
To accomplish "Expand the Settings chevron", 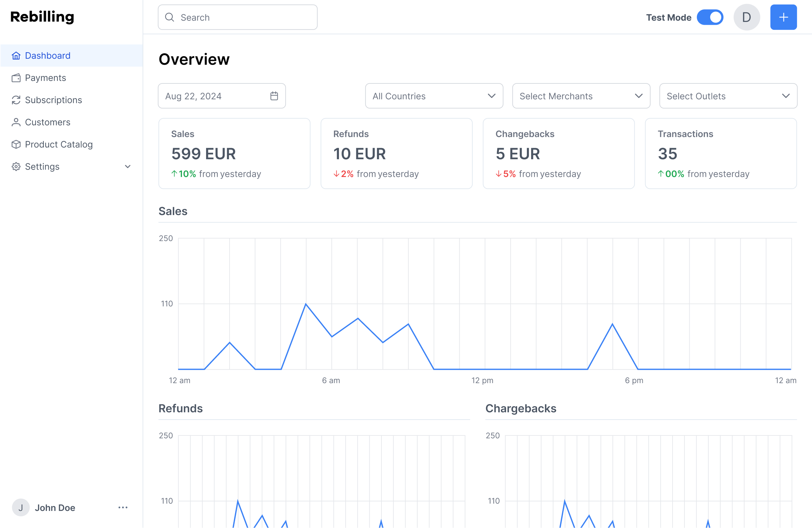I will pos(127,166).
